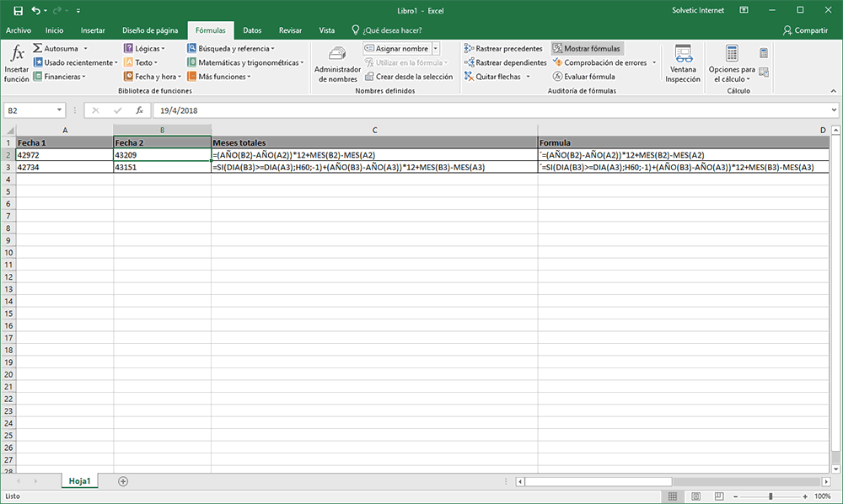The width and height of the screenshot is (843, 504).
Task: Switch to Diseño de página tab
Action: pos(150,30)
